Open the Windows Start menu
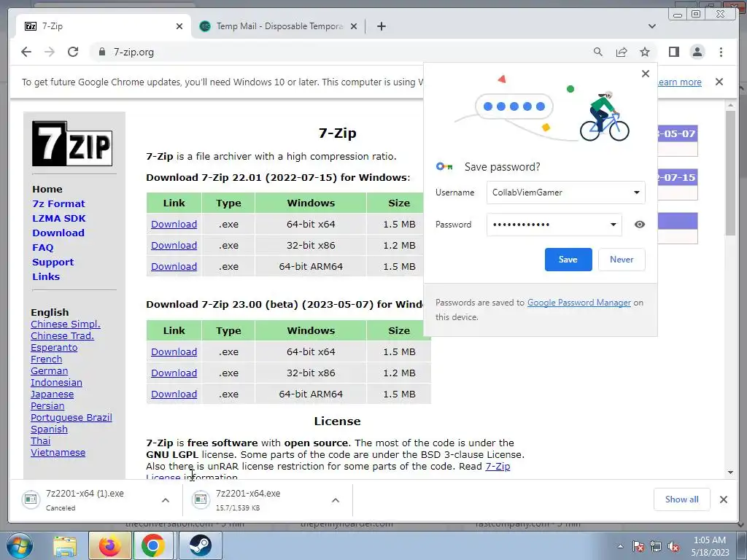Image resolution: width=747 pixels, height=560 pixels. (x=20, y=545)
